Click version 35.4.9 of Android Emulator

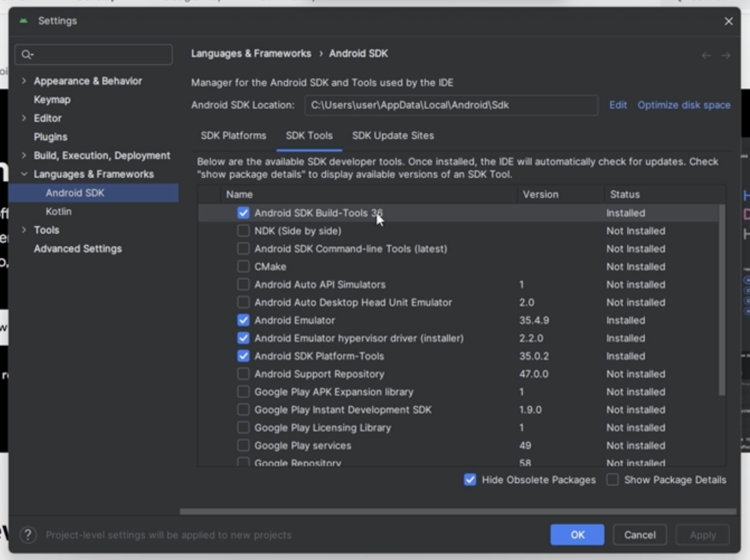pos(534,320)
